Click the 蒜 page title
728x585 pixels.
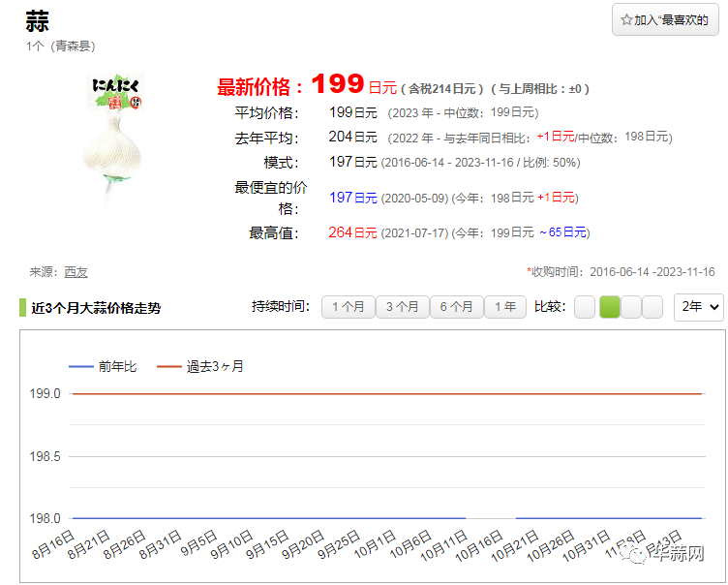pos(37,21)
